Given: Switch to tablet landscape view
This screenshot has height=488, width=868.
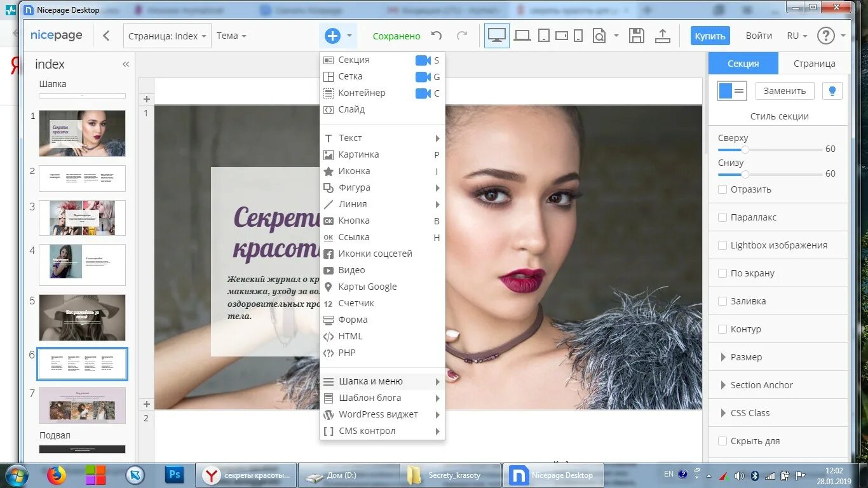Looking at the screenshot, I should tap(562, 36).
